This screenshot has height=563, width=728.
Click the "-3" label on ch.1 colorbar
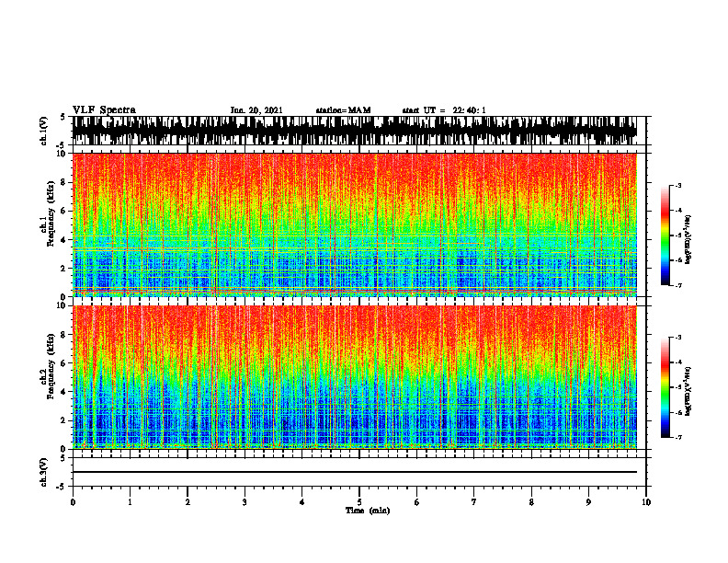(x=678, y=186)
